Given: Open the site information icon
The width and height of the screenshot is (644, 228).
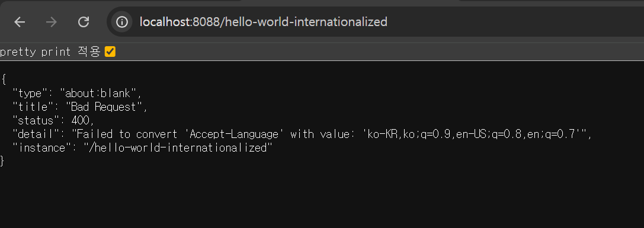Looking at the screenshot, I should pos(121,22).
